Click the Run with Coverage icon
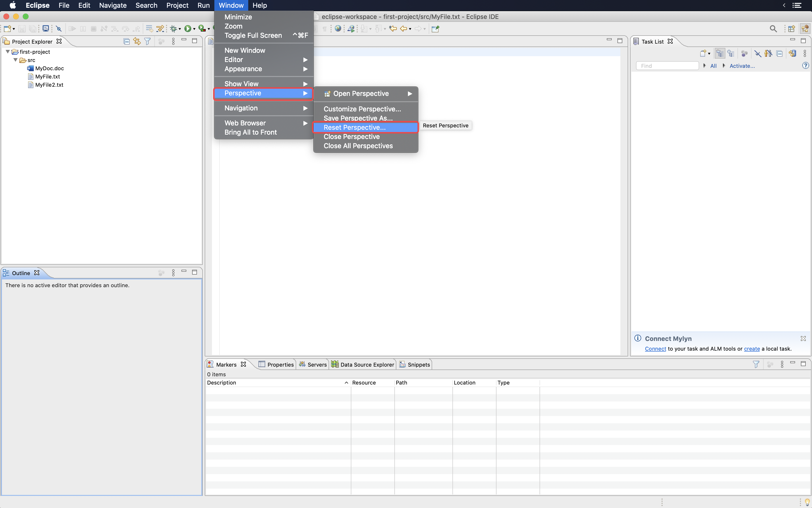This screenshot has height=508, width=812. [202, 29]
